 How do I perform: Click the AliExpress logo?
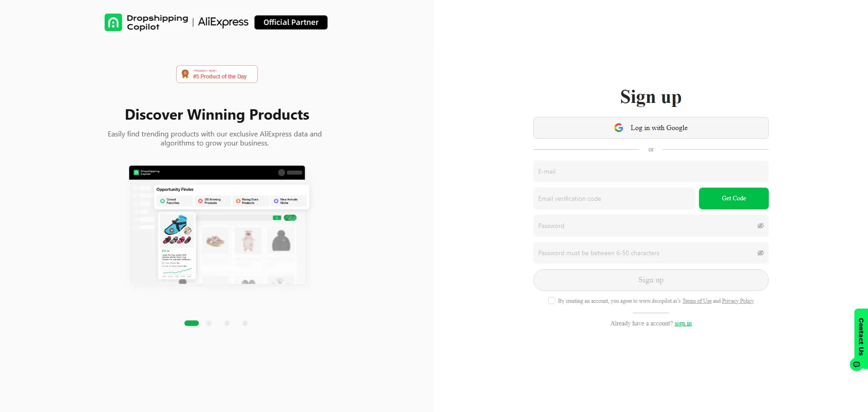pyautogui.click(x=223, y=22)
